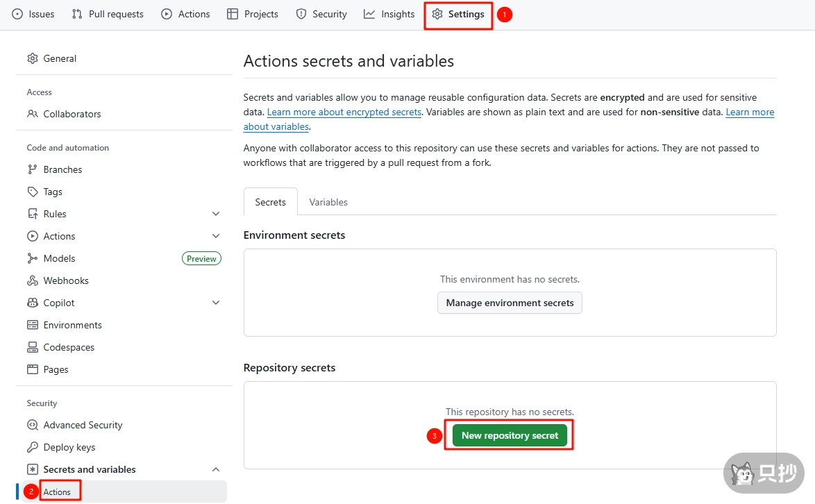Click the Branches icon in sidebar

pos(33,169)
